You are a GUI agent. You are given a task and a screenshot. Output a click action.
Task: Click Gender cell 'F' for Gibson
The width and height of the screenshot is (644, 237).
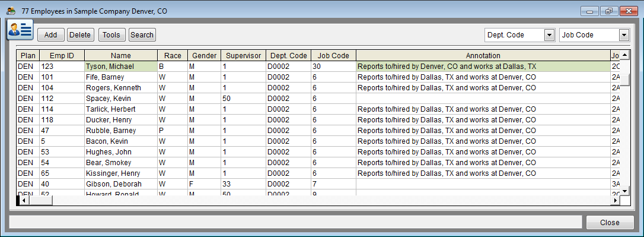coord(204,184)
